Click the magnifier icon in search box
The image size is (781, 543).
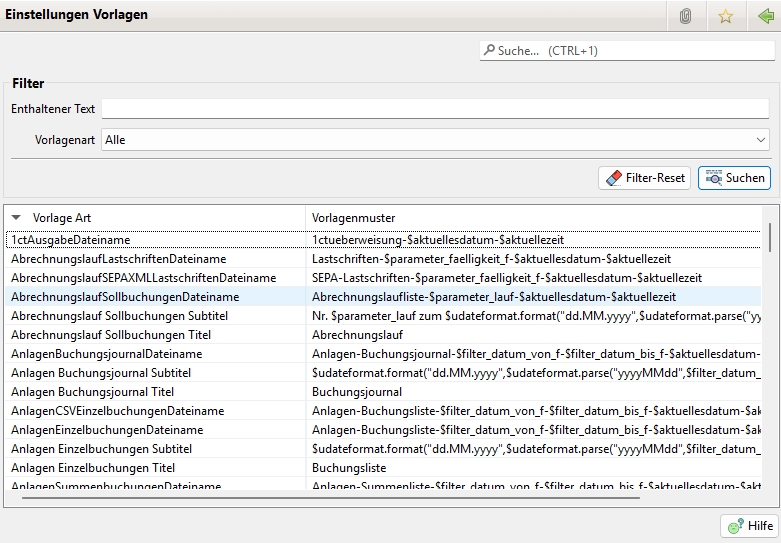[x=489, y=50]
